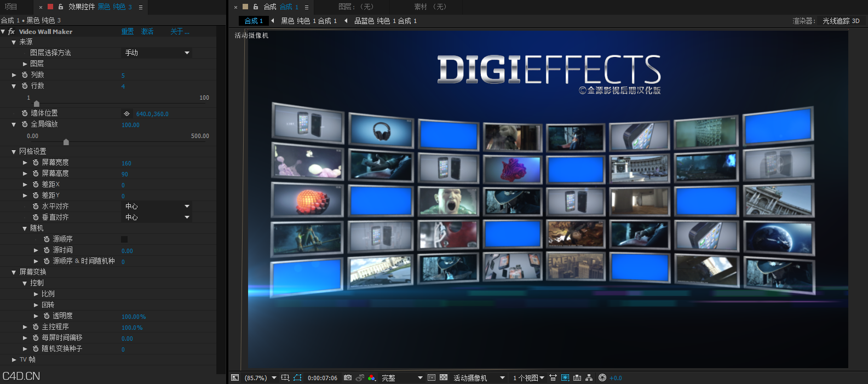Click the 全局缩放 slider handle
The width and height of the screenshot is (868, 384).
[66, 142]
